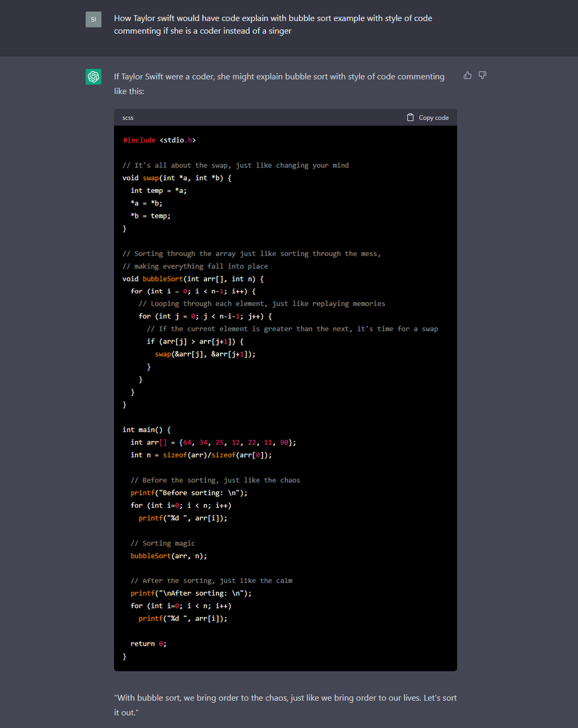Click the 'int n = sizeof(arr)' line
578x728 pixels.
201,455
